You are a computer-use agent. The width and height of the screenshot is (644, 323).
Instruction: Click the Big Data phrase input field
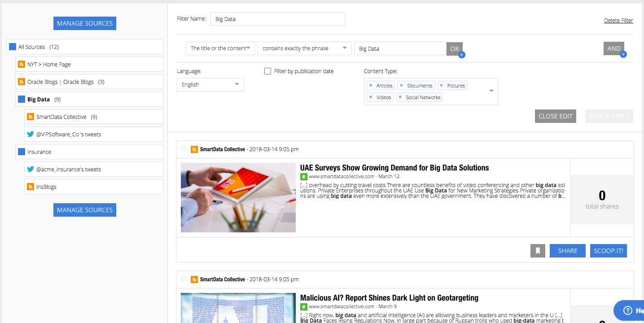[400, 48]
